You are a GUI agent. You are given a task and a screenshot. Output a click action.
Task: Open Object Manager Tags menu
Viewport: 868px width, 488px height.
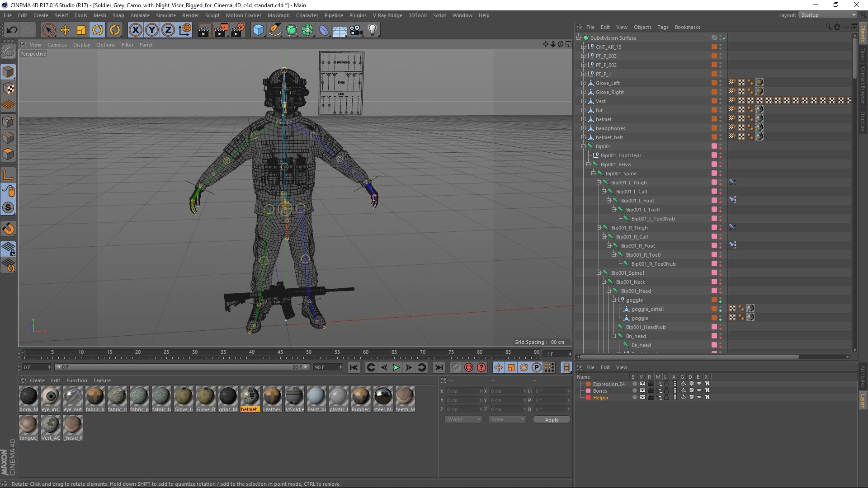pos(663,27)
